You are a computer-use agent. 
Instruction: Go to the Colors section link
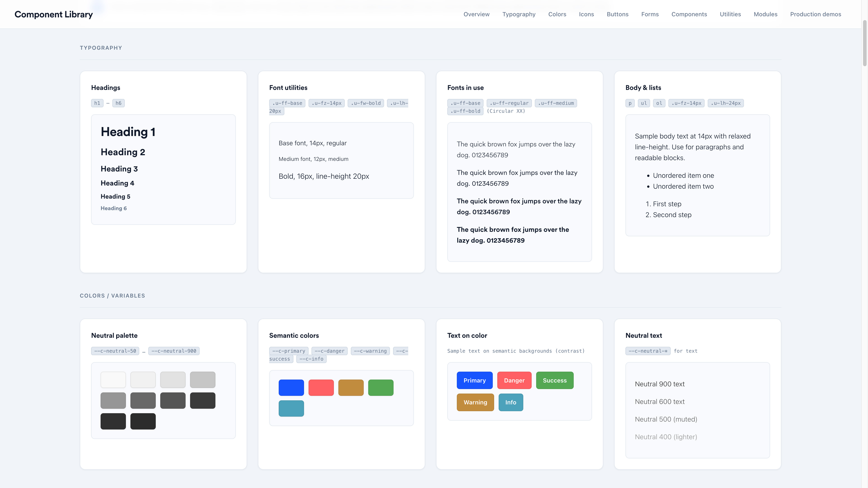557,14
